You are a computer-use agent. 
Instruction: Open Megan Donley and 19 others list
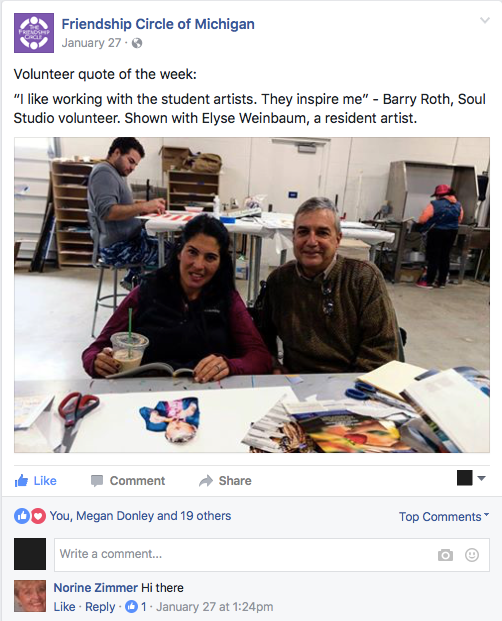click(x=154, y=516)
